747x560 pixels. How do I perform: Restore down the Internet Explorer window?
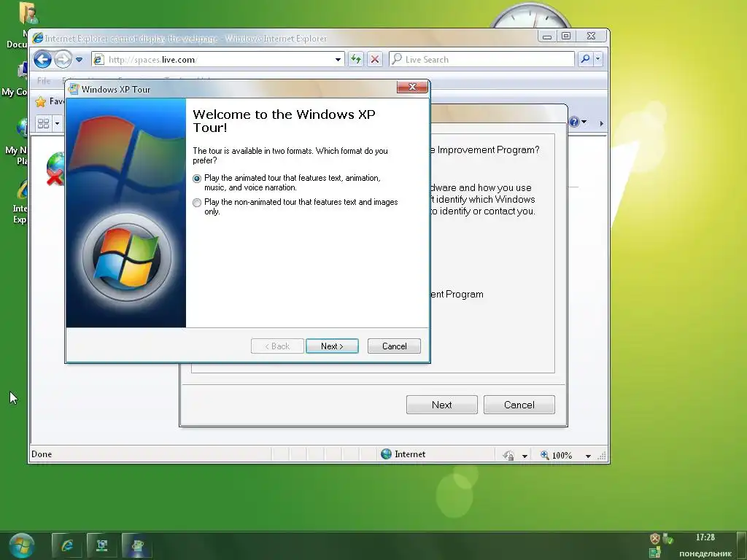(566, 36)
